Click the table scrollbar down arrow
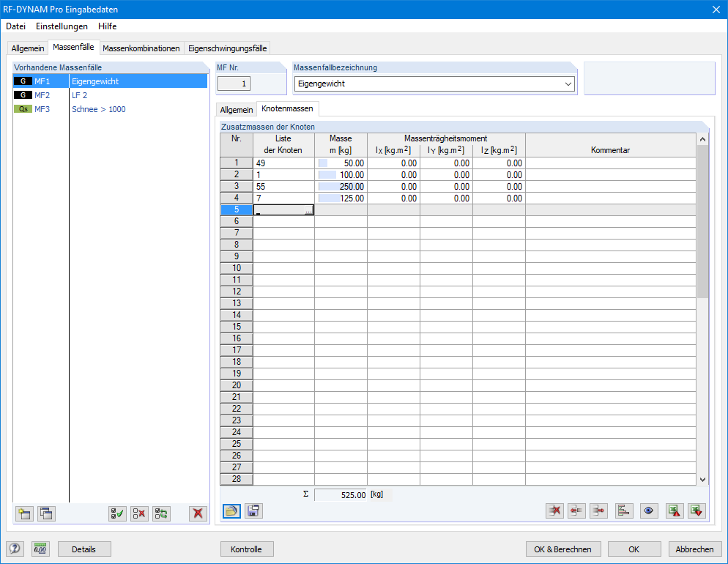Image resolution: width=728 pixels, height=564 pixels. click(702, 480)
